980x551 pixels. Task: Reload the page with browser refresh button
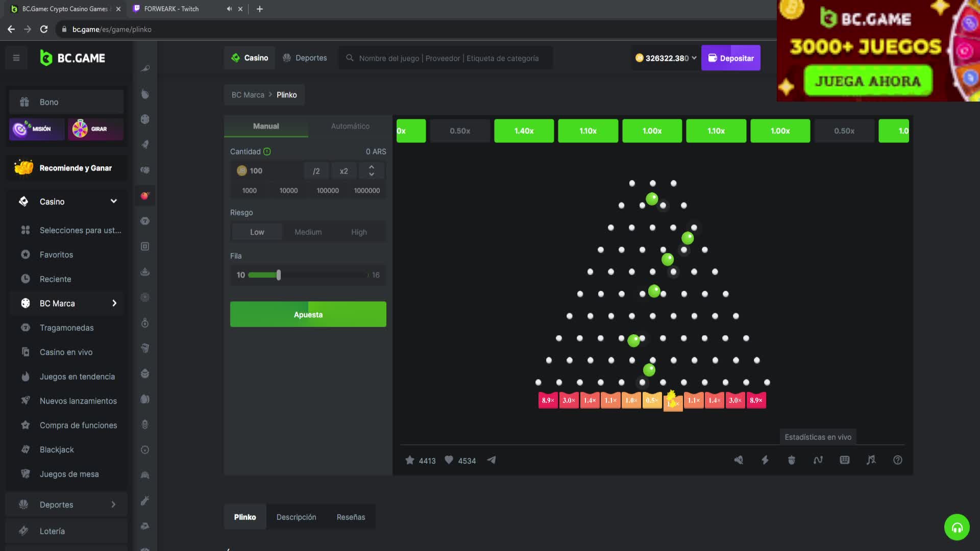coord(44,29)
